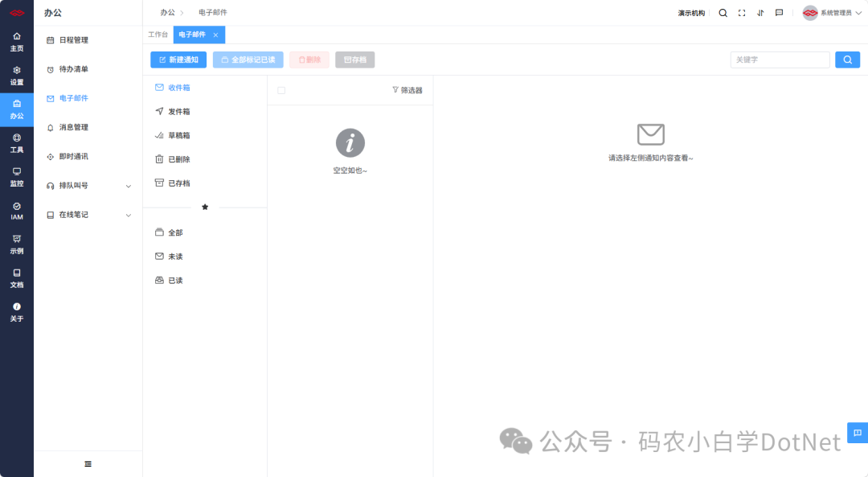Open the 主页 home section in sidebar

pyautogui.click(x=17, y=42)
